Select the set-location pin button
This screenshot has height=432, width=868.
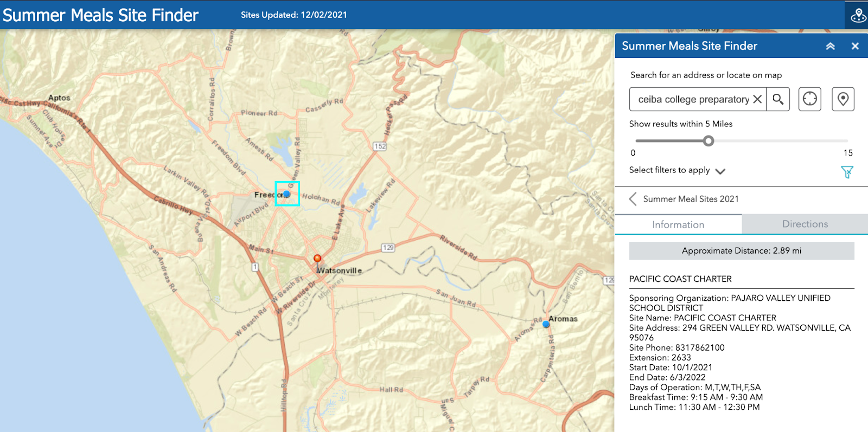[x=843, y=99]
